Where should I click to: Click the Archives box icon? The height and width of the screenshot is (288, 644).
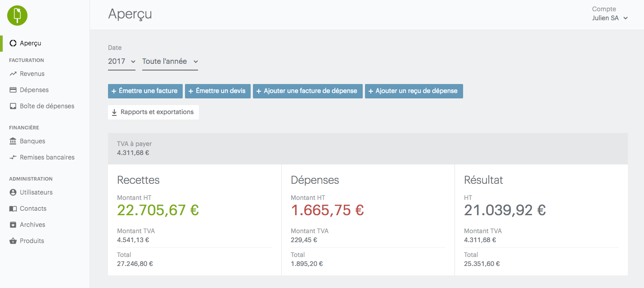click(13, 225)
